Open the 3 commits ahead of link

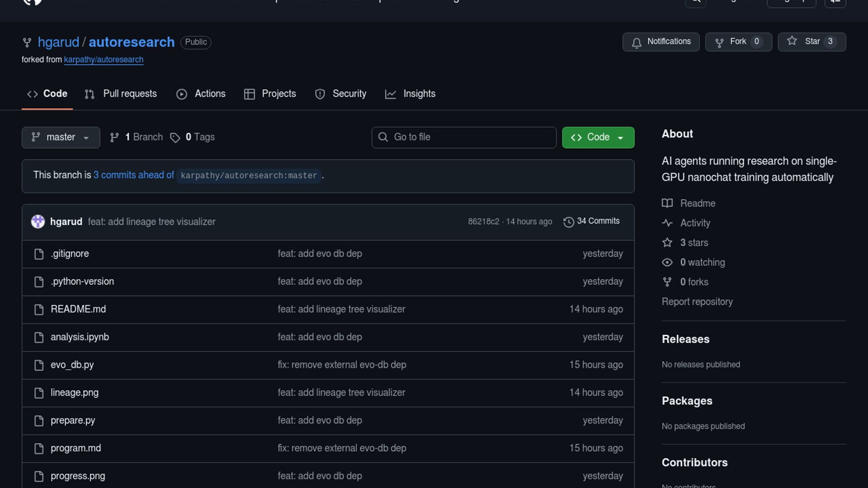click(x=133, y=175)
